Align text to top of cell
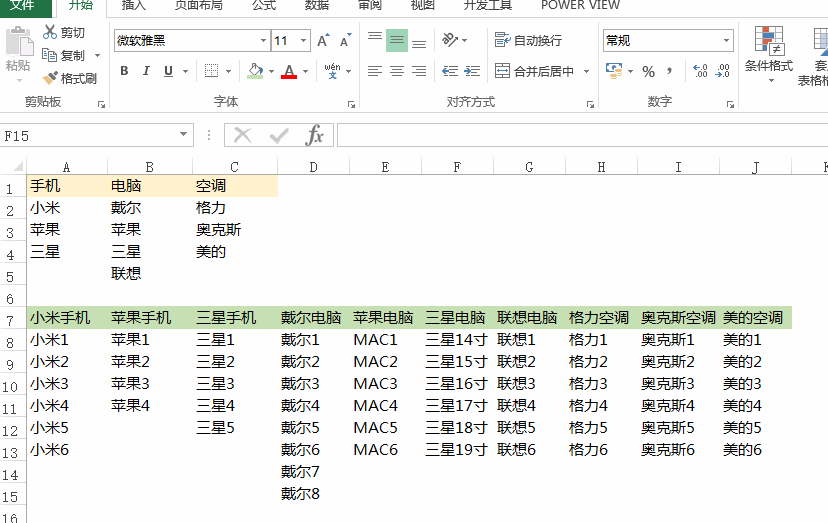The width and height of the screenshot is (828, 523). click(x=375, y=40)
